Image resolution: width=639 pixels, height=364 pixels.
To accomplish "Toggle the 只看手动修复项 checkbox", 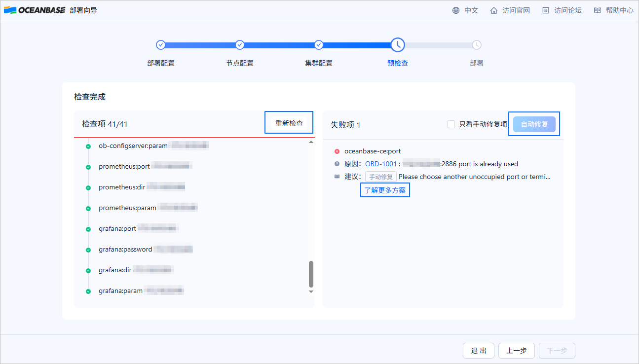I will (451, 124).
